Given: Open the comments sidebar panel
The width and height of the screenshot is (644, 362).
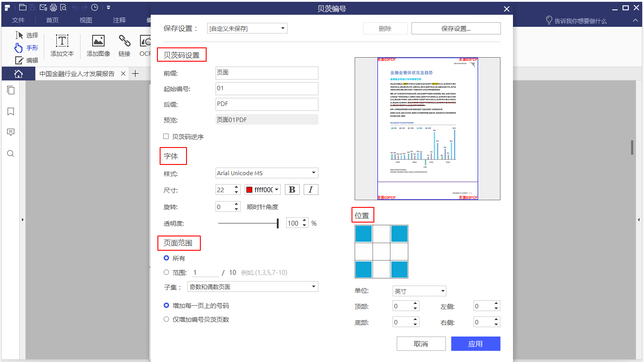Looking at the screenshot, I should [11, 132].
